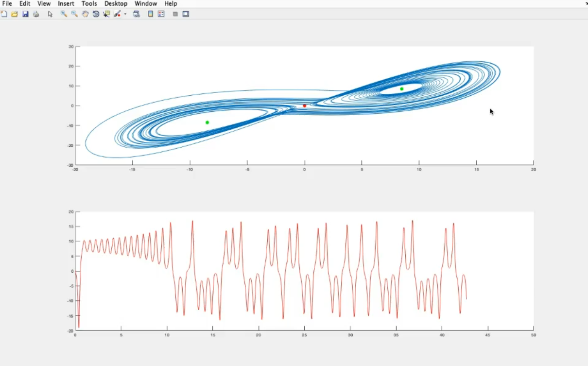Screen dimensions: 588x366
Task: Show plot tools and dock figure
Action: (x=186, y=14)
